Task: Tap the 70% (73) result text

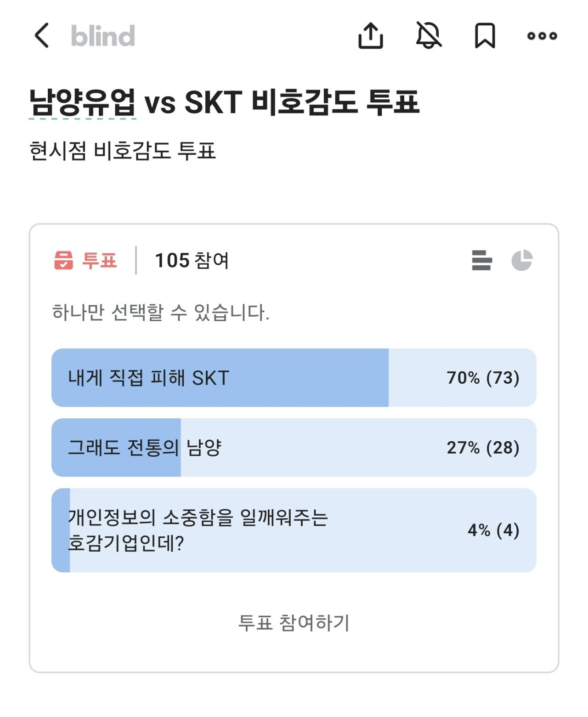Action: pos(483,378)
